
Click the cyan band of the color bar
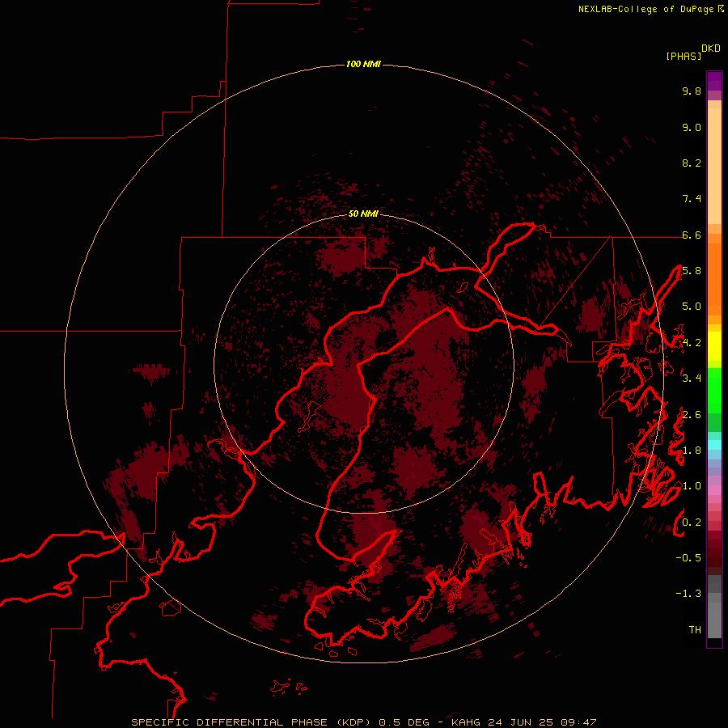click(714, 445)
